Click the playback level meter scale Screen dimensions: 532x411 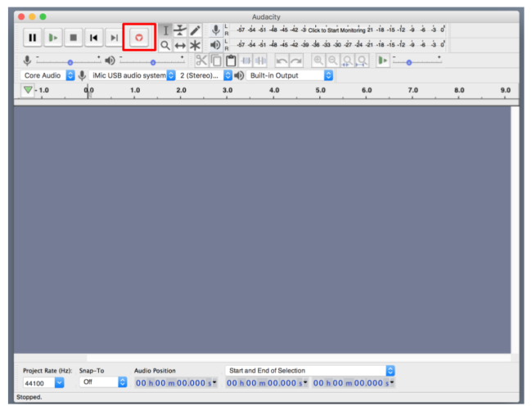340,45
